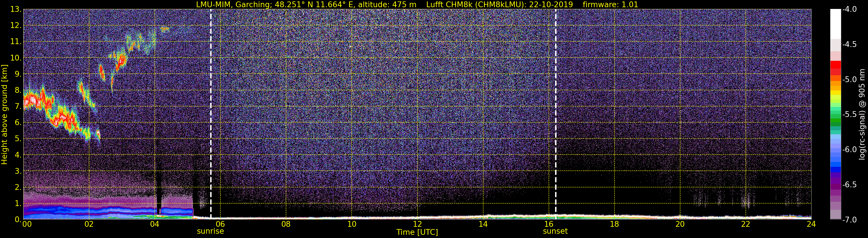Select the 13 km tick on height axis
Viewport: 868px width, 238px height.
(x=16, y=10)
